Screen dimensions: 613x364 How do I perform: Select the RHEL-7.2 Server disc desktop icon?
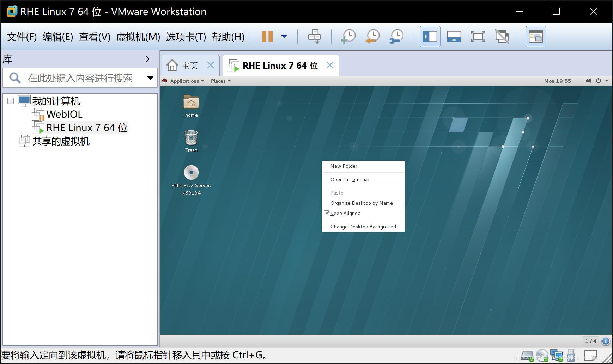(x=191, y=180)
